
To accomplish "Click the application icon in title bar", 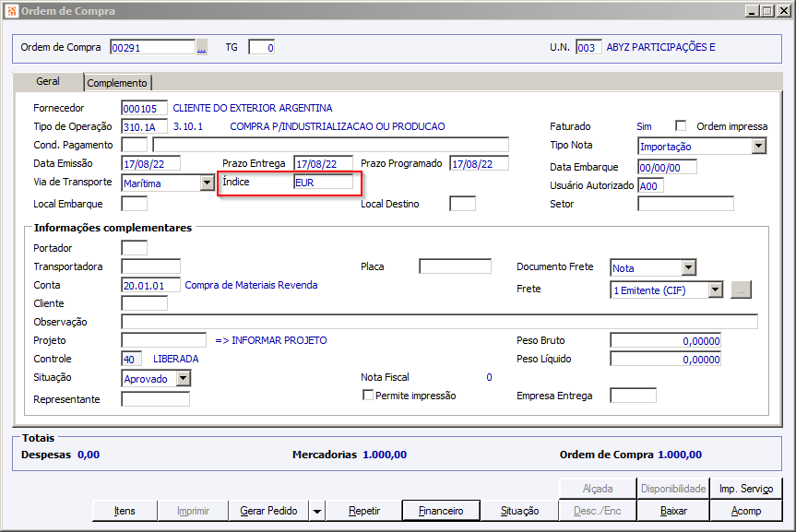I will (10, 10).
